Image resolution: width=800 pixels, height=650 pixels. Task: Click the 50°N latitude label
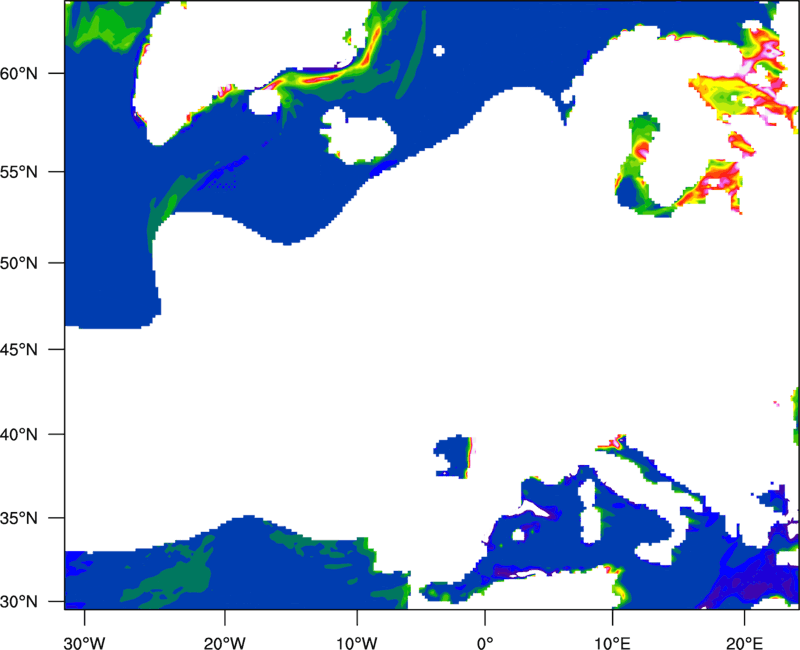19,263
